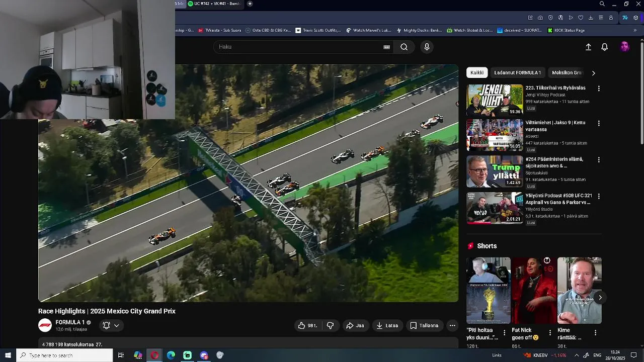644x362 pixels.
Task: Open options for Fat Nick short
Action: (550, 333)
